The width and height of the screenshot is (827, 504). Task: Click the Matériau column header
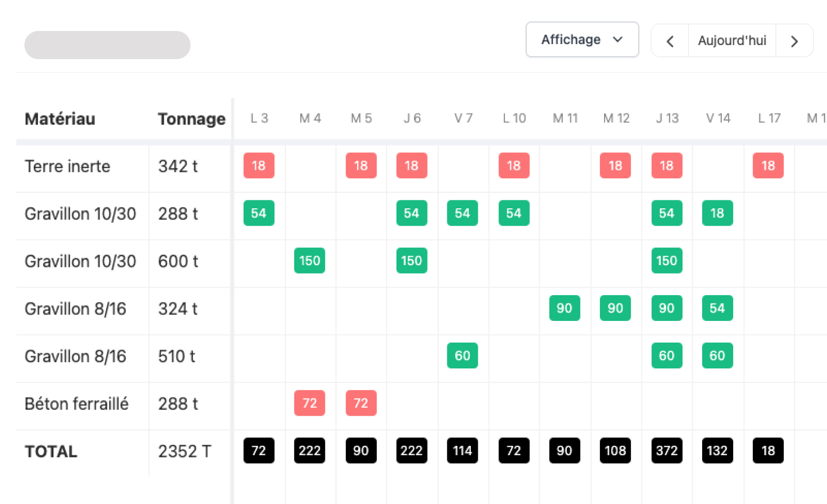60,119
